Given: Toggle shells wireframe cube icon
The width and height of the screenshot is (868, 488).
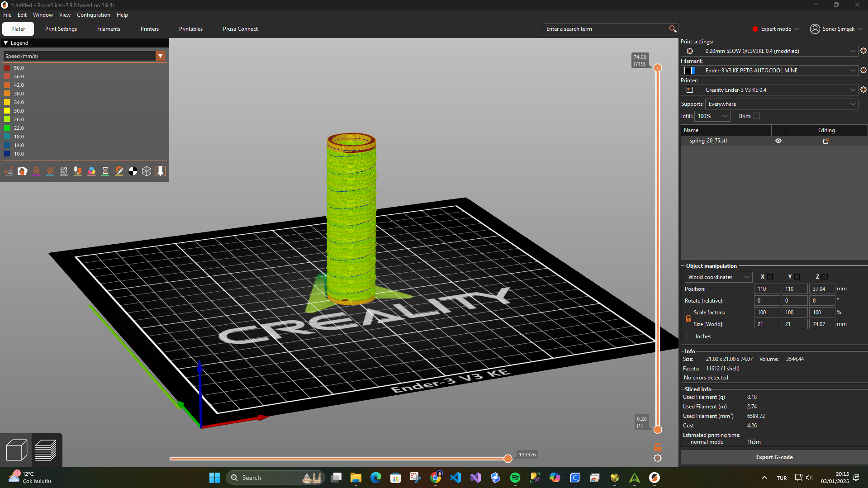Looking at the screenshot, I should click(147, 171).
